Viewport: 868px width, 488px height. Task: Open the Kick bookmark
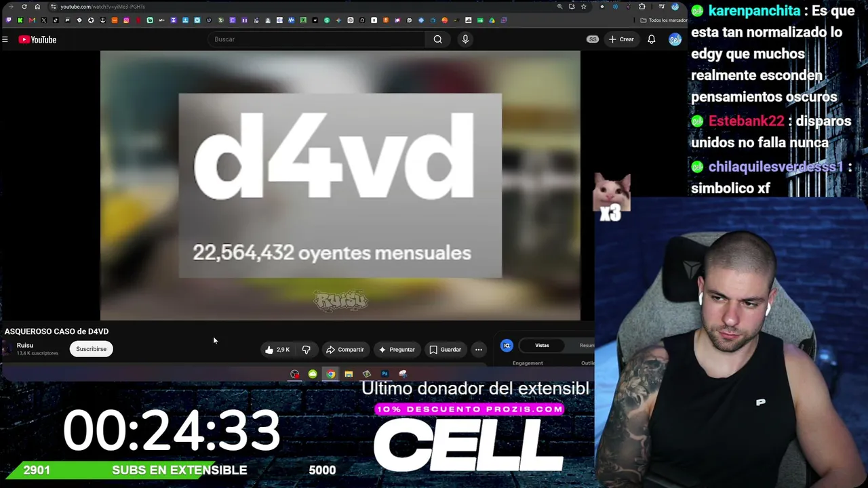click(x=20, y=20)
